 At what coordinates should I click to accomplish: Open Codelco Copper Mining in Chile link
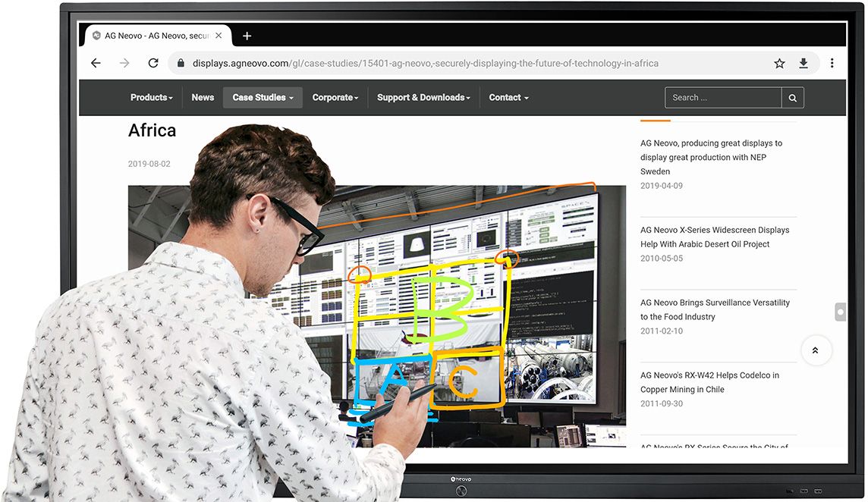(709, 382)
